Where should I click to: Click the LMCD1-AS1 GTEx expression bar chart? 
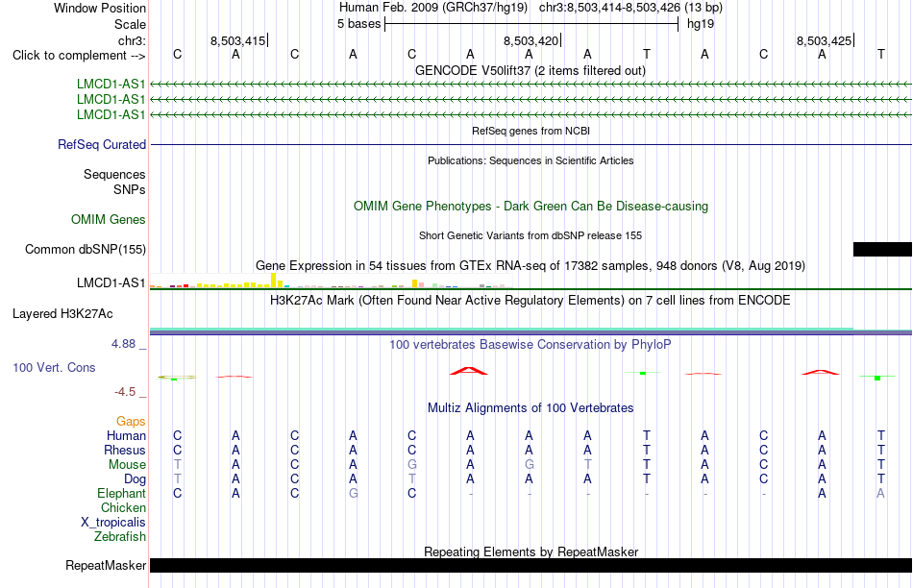click(x=332, y=282)
